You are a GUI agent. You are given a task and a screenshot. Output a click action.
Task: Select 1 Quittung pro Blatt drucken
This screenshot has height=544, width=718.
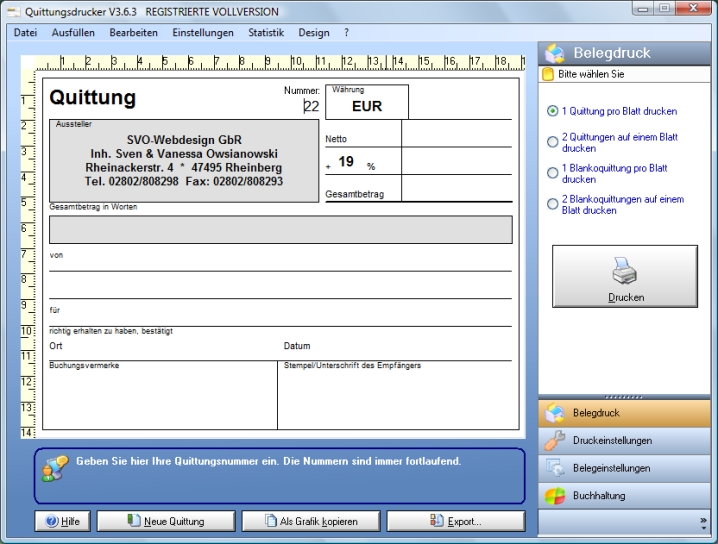pyautogui.click(x=552, y=112)
